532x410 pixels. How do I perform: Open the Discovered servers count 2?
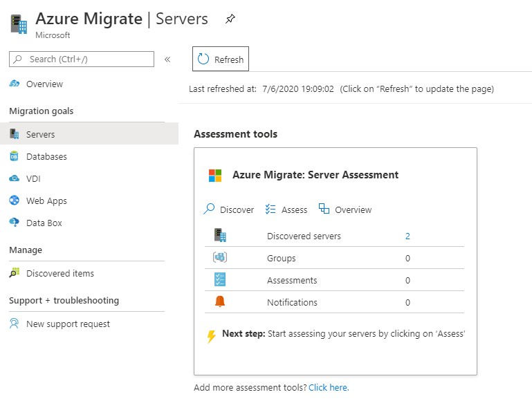pos(407,236)
